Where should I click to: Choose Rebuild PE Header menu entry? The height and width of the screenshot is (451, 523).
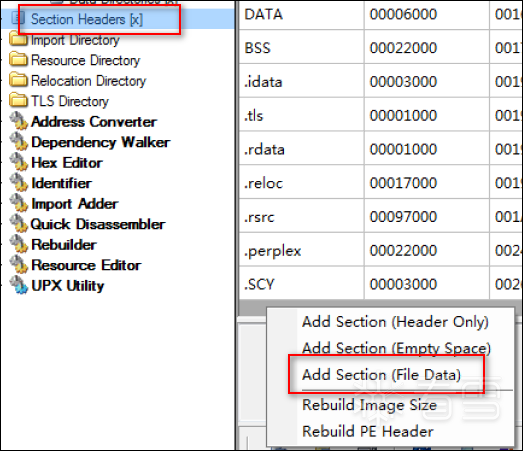(368, 431)
